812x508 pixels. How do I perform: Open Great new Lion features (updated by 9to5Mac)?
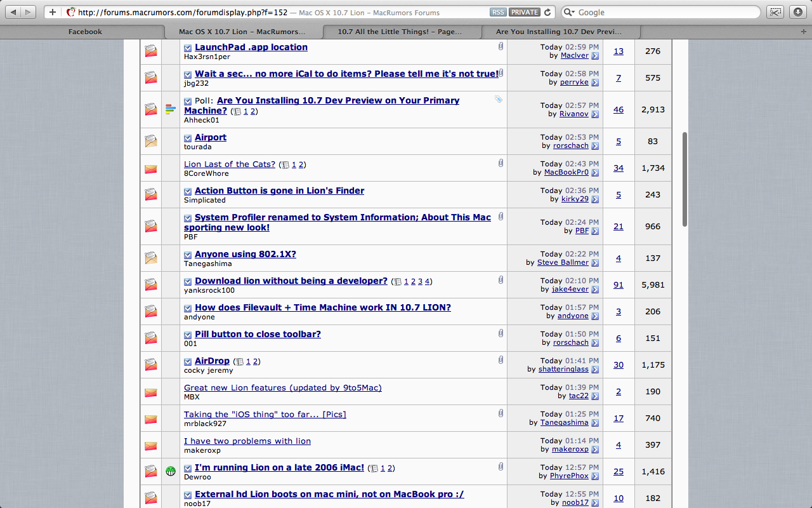(x=283, y=387)
